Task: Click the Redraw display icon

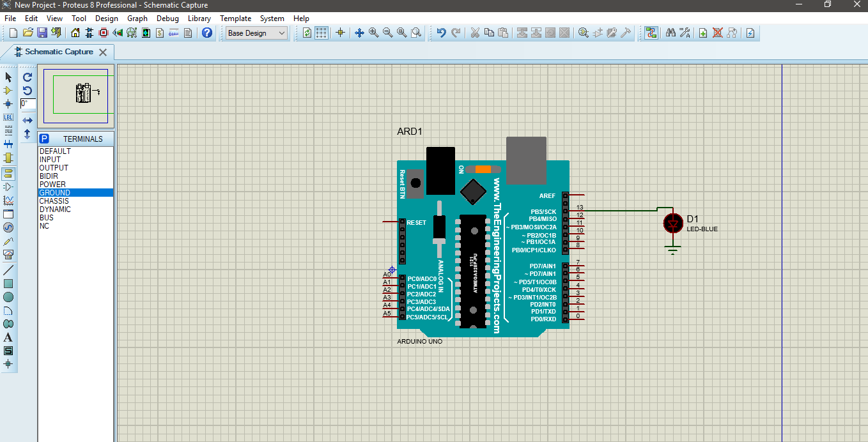Action: pos(307,33)
